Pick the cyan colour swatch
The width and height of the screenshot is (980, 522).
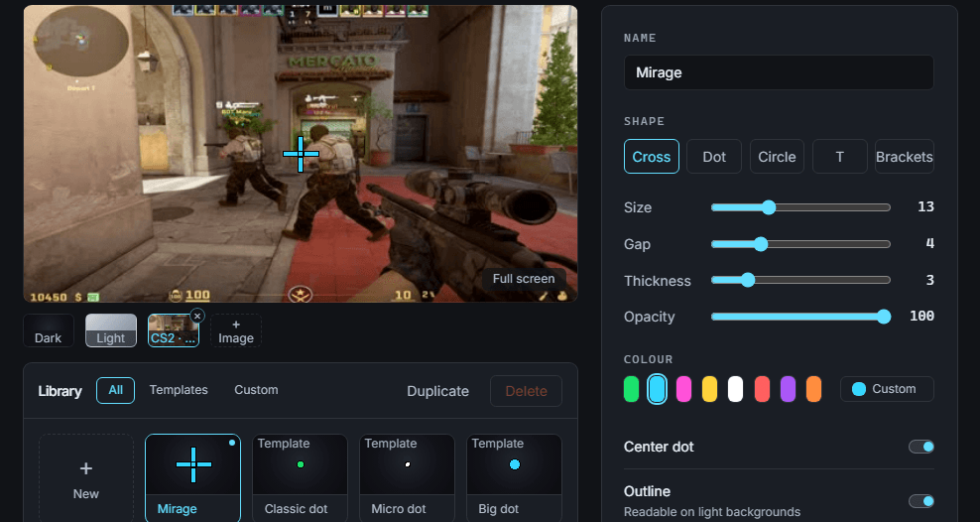point(657,389)
